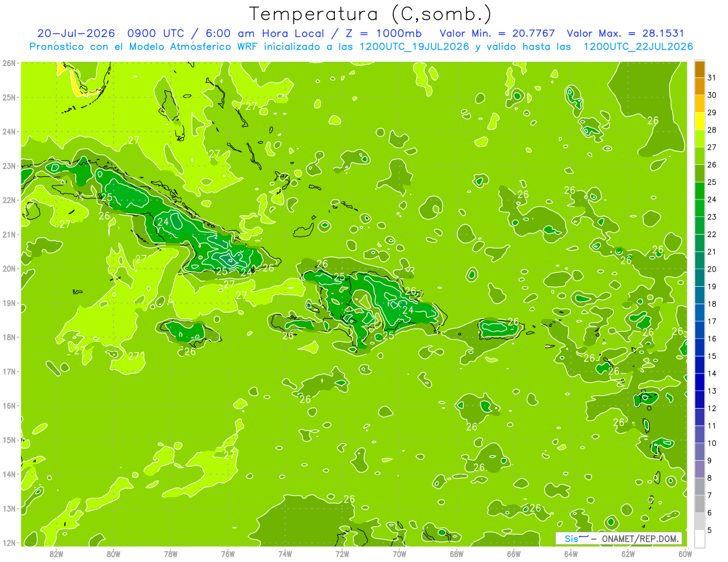Screen dimensions: 728x562
Task: Click the legend color band between 11 and 12
Action: (x=699, y=416)
